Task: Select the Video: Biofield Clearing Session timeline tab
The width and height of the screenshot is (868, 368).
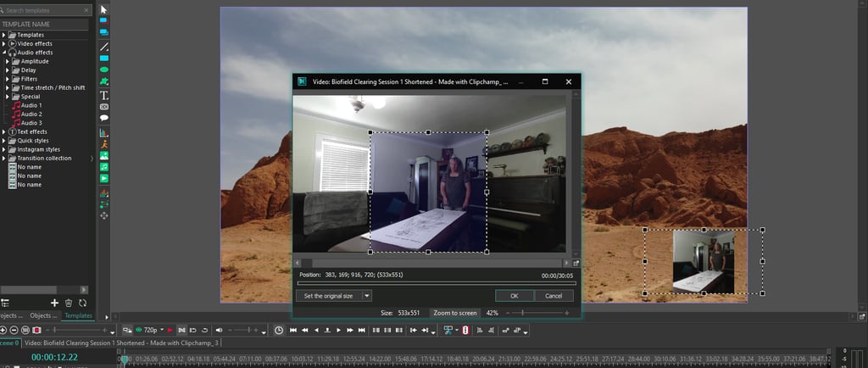Action: pyautogui.click(x=121, y=343)
